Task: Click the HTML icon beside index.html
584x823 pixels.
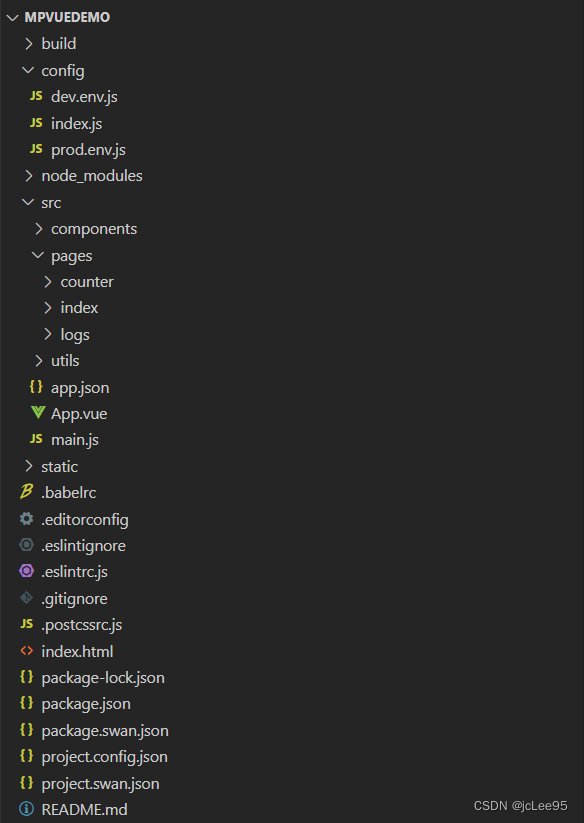Action: (26, 651)
